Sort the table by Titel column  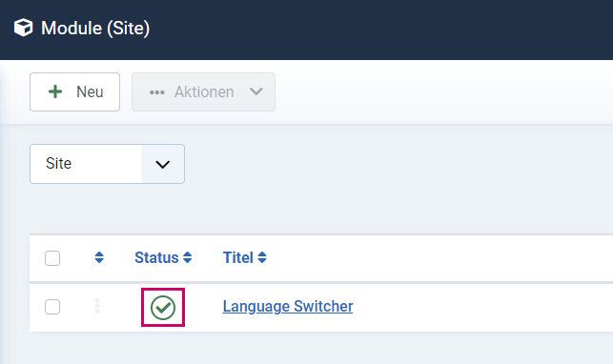(x=238, y=257)
